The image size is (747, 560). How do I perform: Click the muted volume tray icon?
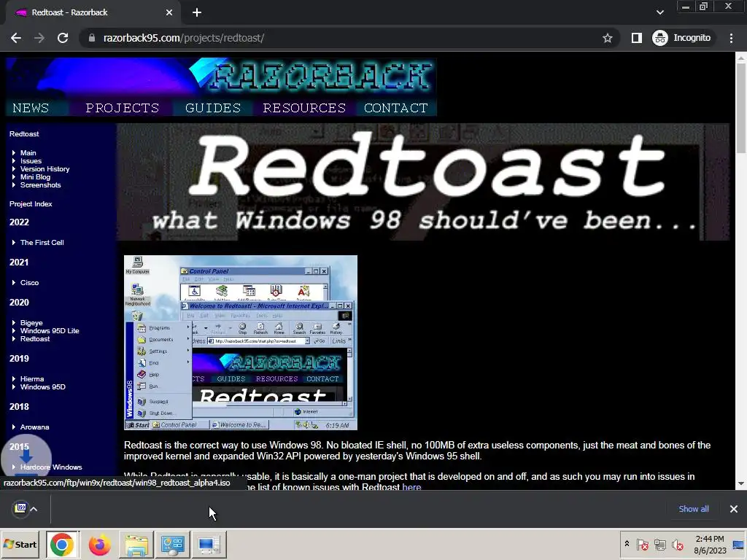pyautogui.click(x=677, y=544)
